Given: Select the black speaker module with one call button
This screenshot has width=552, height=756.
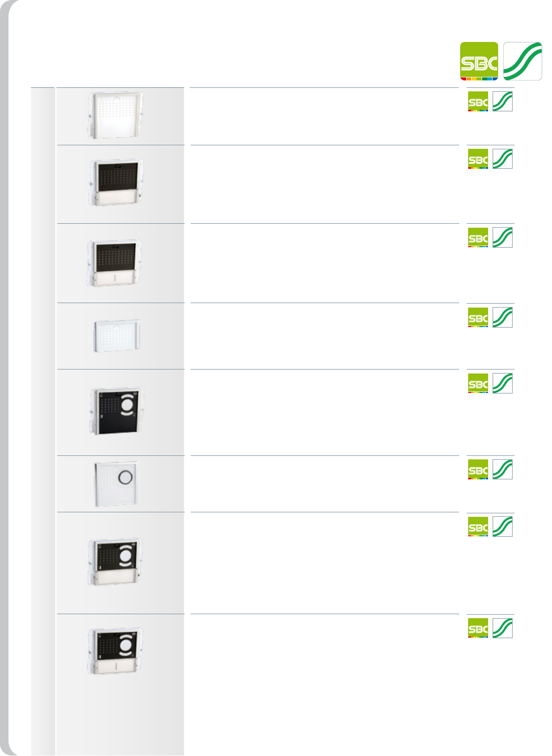Looking at the screenshot, I should [116, 183].
